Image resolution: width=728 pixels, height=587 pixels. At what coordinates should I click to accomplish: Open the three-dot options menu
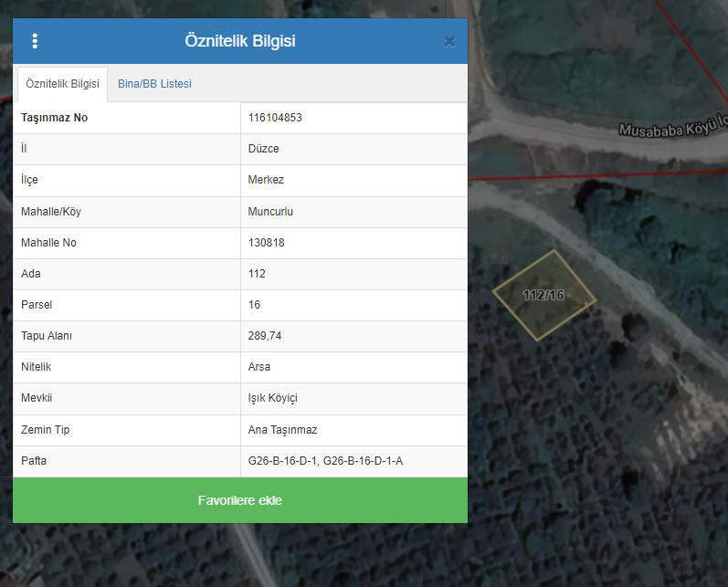(x=35, y=41)
